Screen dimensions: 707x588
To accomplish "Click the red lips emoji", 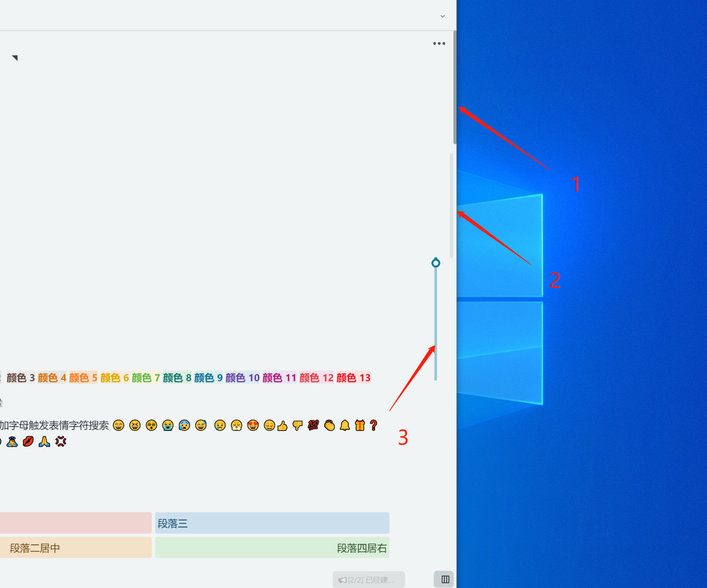I will click(28, 441).
